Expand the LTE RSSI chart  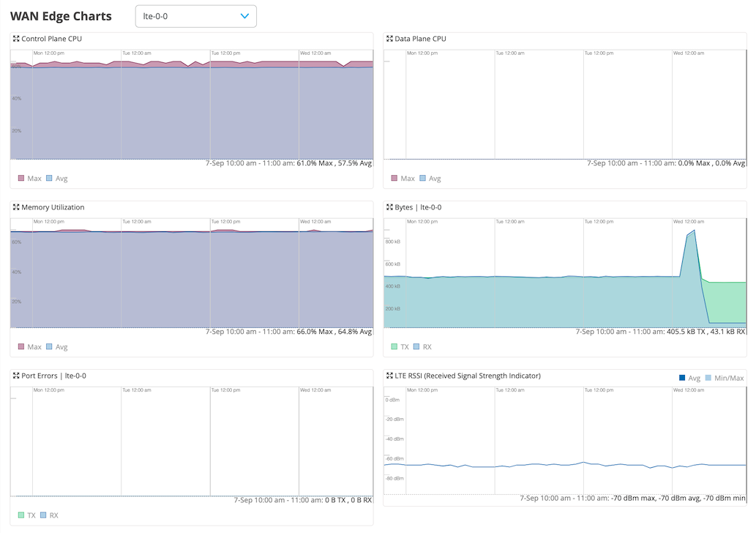coord(389,376)
